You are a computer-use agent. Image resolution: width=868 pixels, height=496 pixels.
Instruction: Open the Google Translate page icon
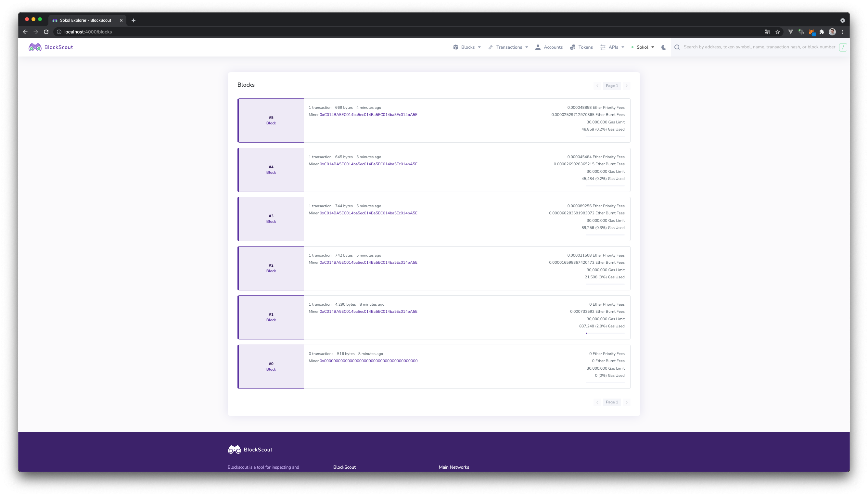coord(767,32)
